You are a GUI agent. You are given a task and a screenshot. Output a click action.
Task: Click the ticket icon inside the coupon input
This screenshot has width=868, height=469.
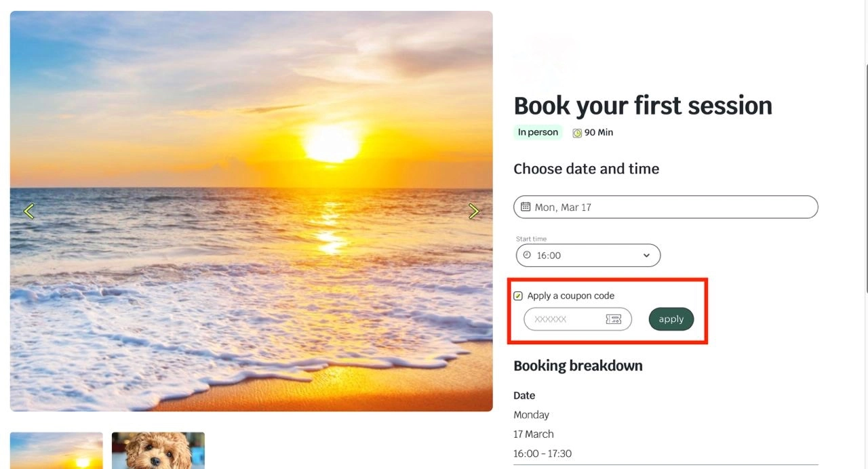click(614, 319)
